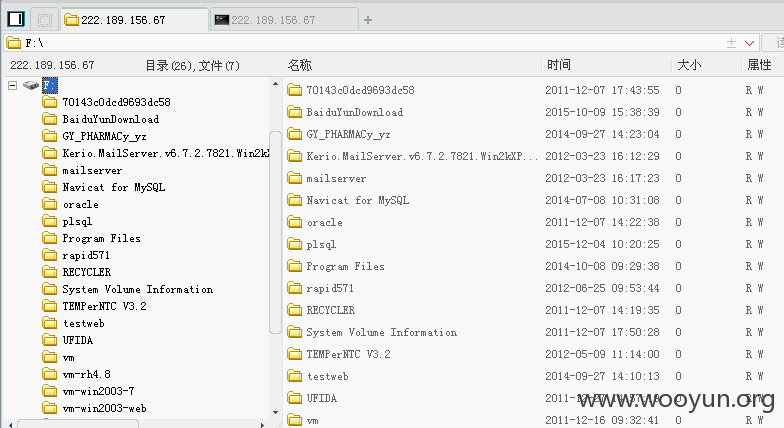Switch to the 222.189.156.67 file manager tab
Image resolution: width=784 pixels, height=428 pixels.
pos(134,20)
